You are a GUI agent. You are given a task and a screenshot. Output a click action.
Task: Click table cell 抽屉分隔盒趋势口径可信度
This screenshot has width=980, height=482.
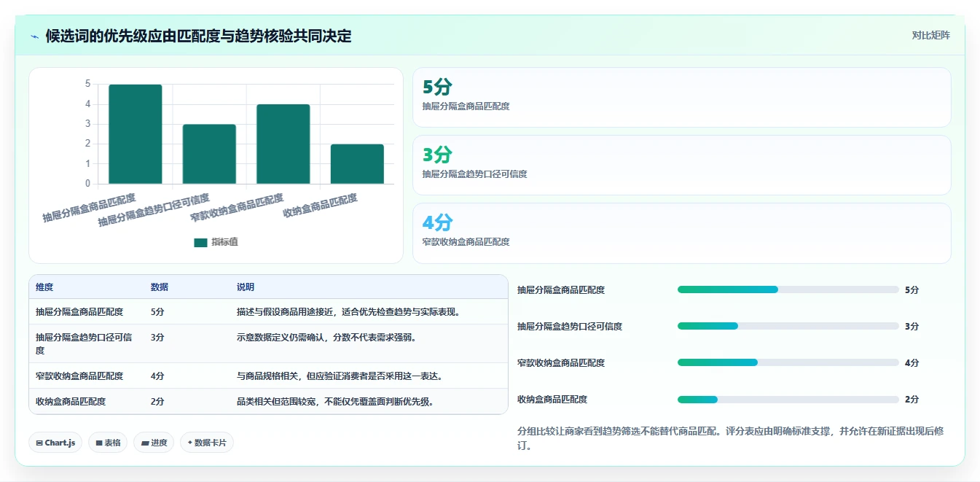point(84,343)
